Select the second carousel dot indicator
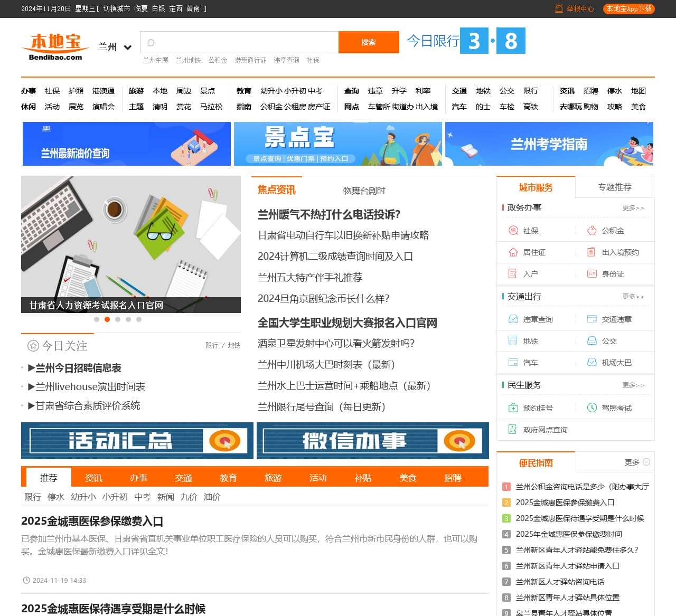This screenshot has height=616, width=676. pyautogui.click(x=107, y=319)
